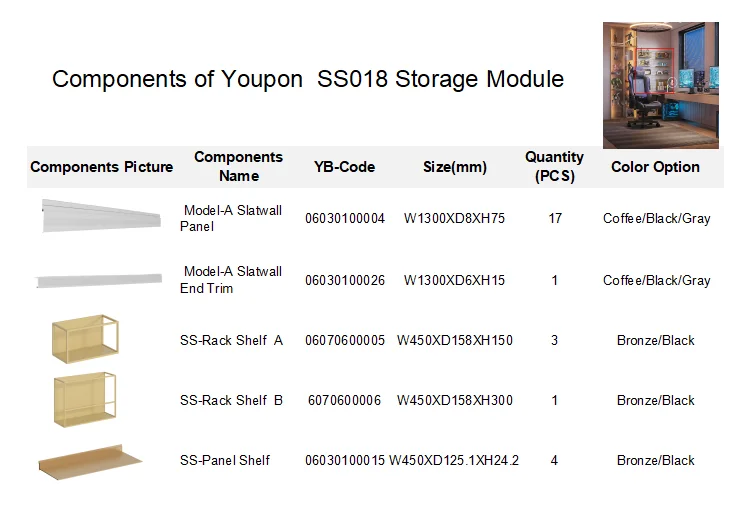Click the Color Option column header
This screenshot has height=505, width=750.
click(x=655, y=167)
